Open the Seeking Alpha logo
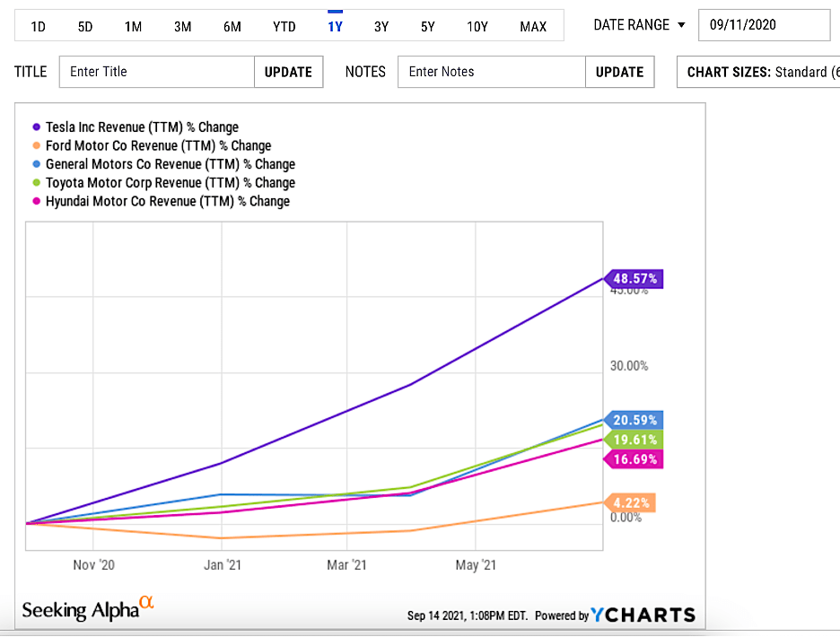840x637 pixels. [x=86, y=609]
